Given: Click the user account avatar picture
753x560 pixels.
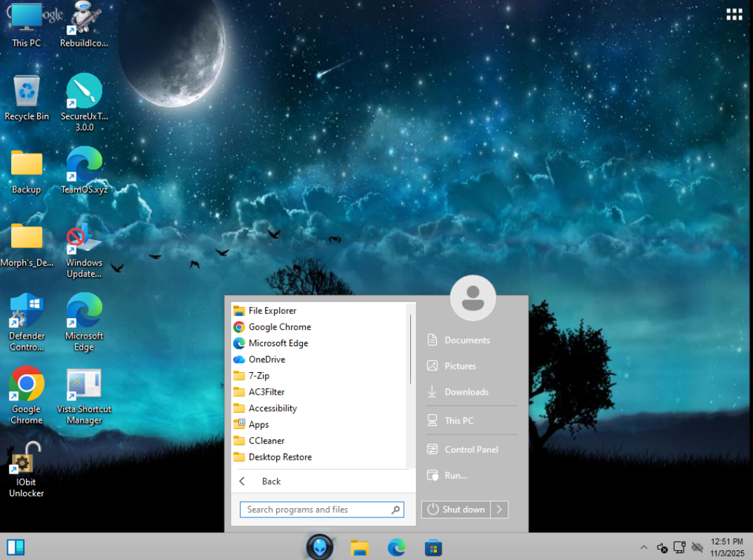Looking at the screenshot, I should click(x=473, y=298).
